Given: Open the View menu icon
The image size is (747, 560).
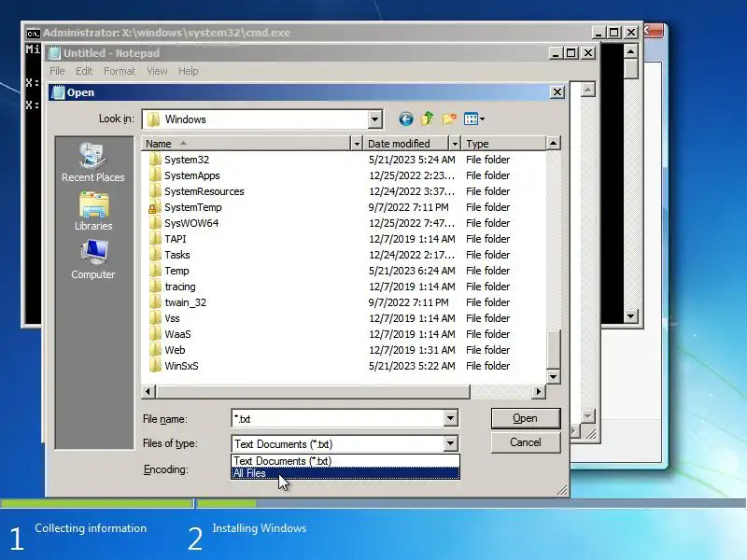Looking at the screenshot, I should pyautogui.click(x=474, y=119).
